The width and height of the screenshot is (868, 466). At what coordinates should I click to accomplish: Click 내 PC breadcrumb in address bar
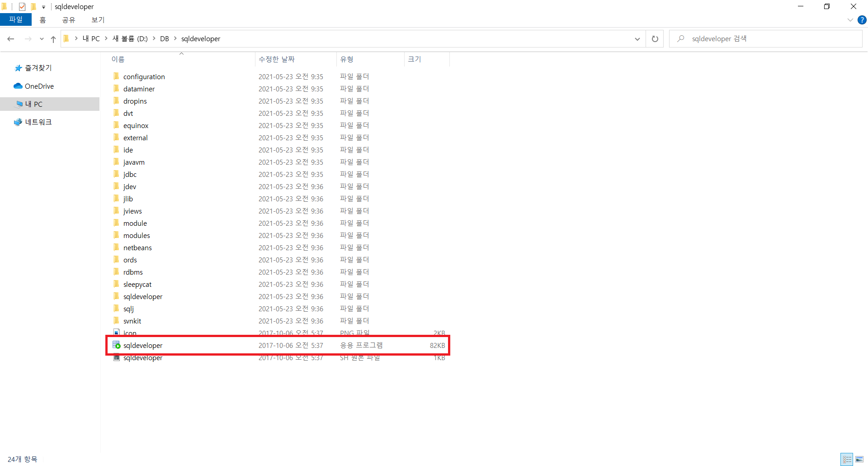click(x=91, y=39)
